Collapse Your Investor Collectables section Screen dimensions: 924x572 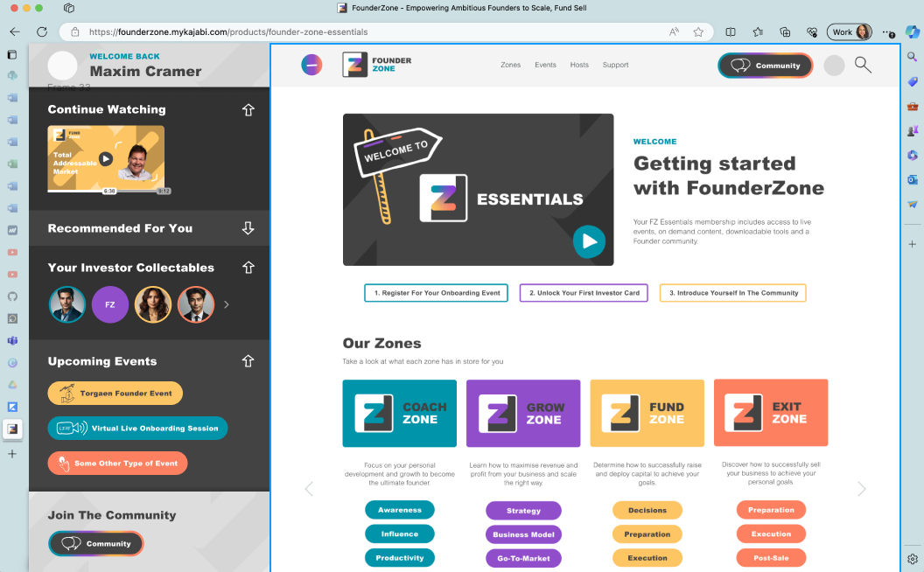click(x=248, y=268)
